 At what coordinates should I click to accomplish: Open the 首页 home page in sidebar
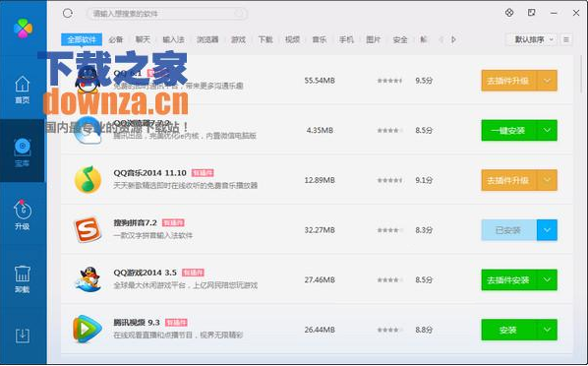(23, 90)
